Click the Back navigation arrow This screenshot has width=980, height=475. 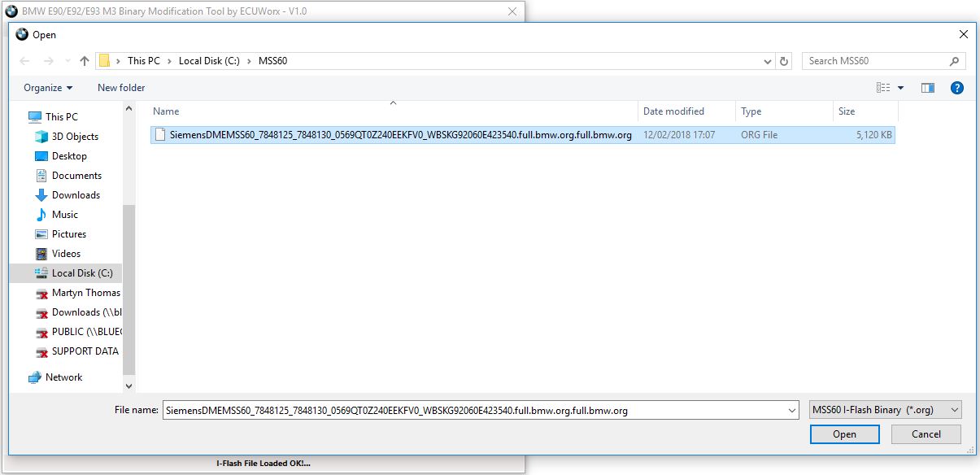click(x=24, y=61)
